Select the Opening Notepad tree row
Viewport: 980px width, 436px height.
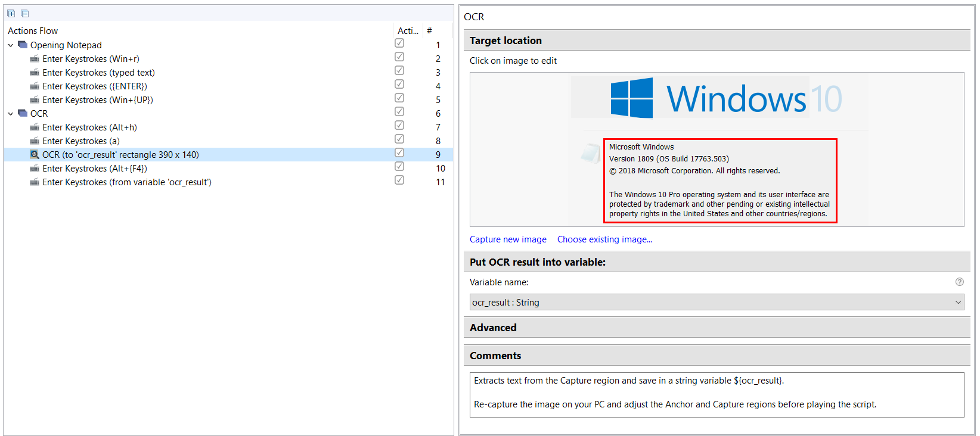click(228, 45)
